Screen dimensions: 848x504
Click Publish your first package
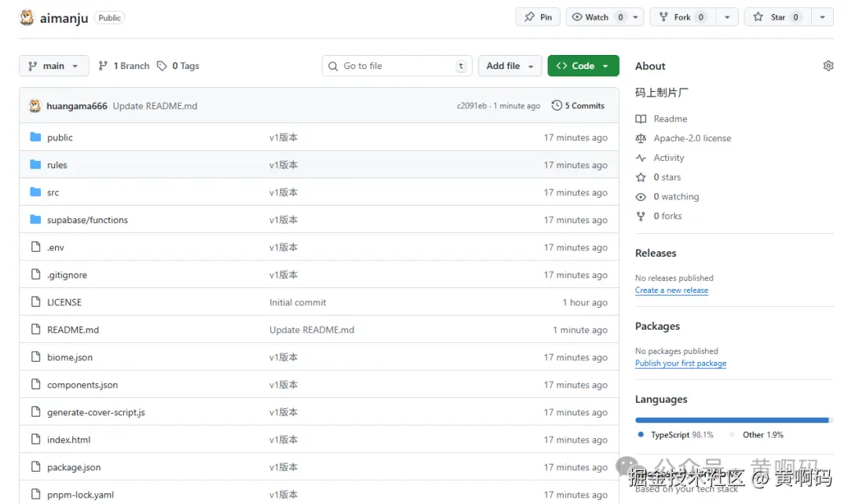pos(681,363)
